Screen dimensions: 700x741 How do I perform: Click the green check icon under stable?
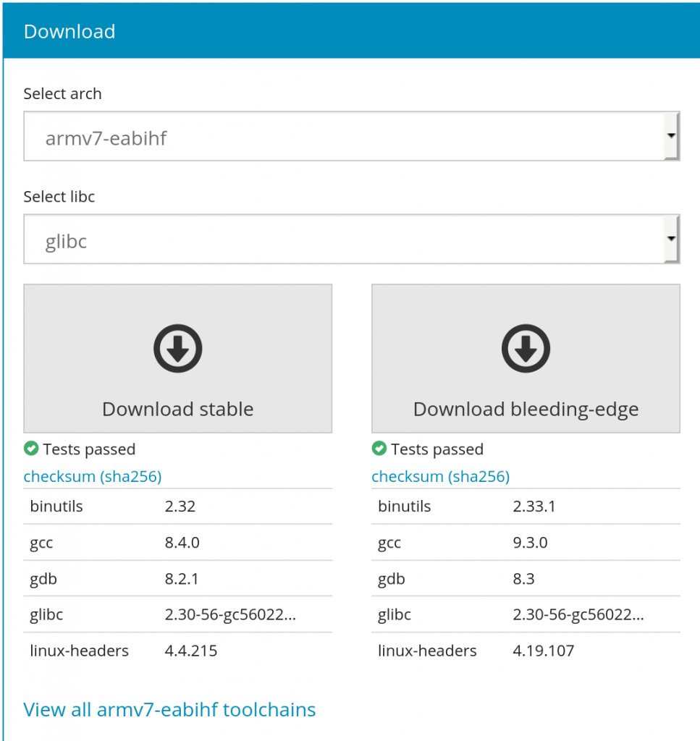pos(31,449)
